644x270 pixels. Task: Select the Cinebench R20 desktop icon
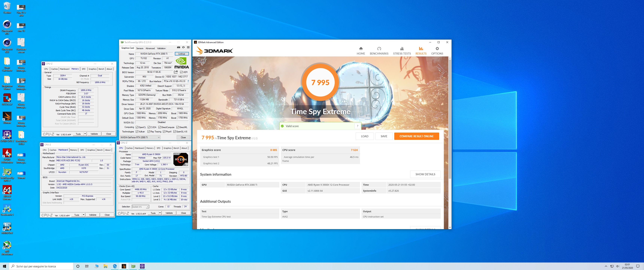(7, 46)
